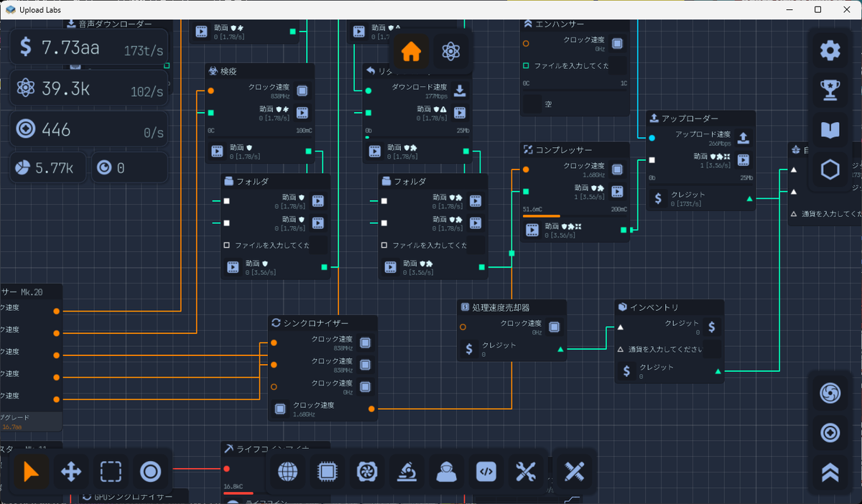Click the video icon in コンプレッサー output row

coord(532,230)
